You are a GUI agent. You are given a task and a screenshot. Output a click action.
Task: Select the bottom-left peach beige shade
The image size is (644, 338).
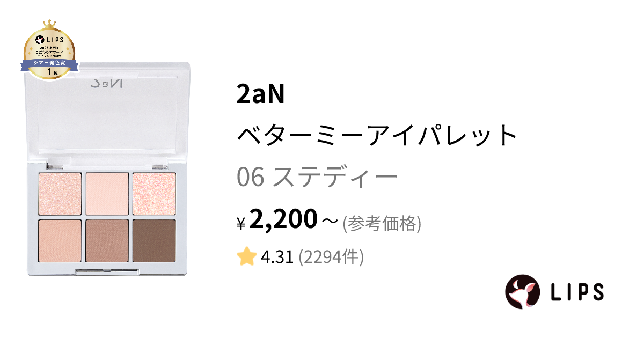coord(60,241)
